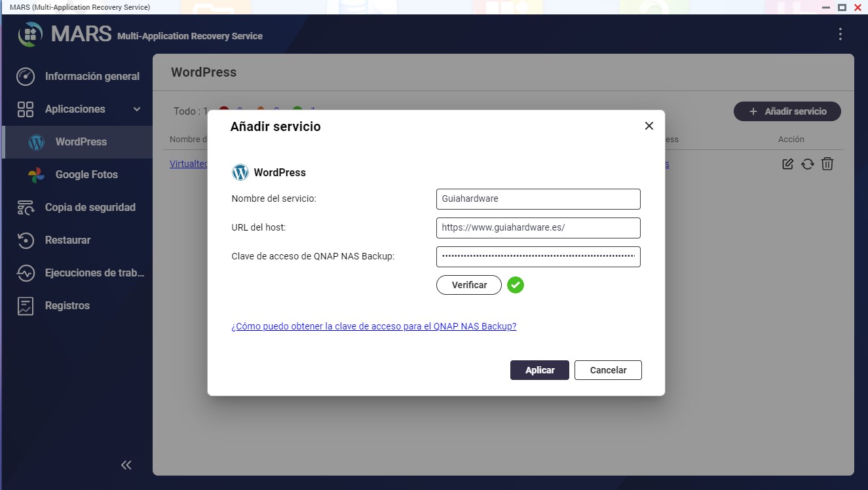The height and width of the screenshot is (490, 868).
Task: Click the Todo count label
Action: (191, 111)
